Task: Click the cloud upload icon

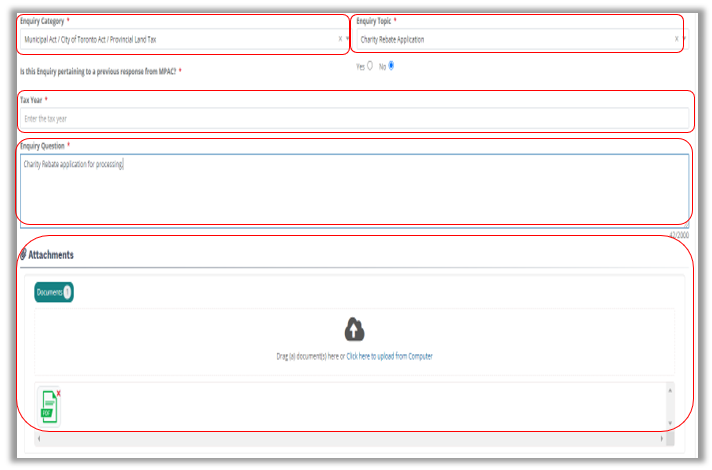Action: 355,330
